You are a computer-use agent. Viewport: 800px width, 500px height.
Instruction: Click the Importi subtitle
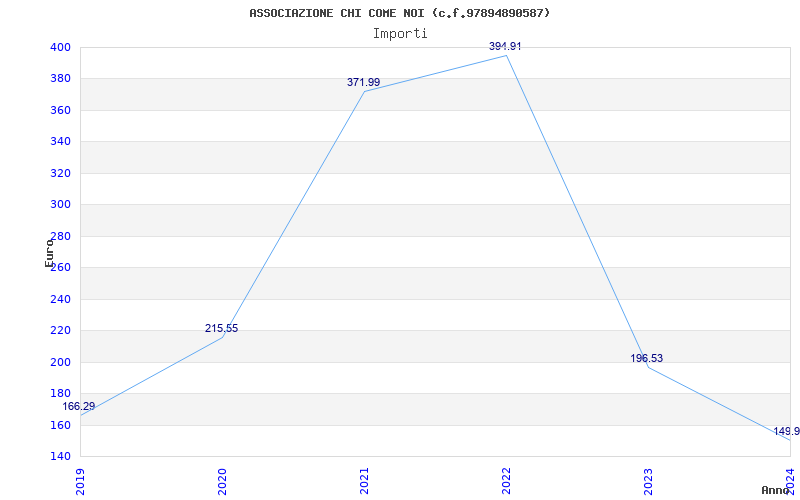pyautogui.click(x=400, y=34)
